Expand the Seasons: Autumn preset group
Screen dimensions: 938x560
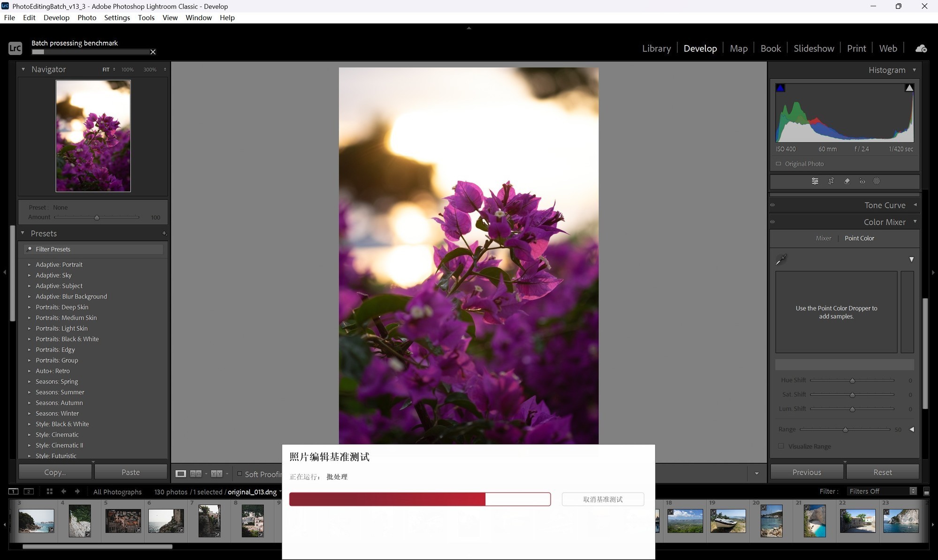tap(29, 403)
